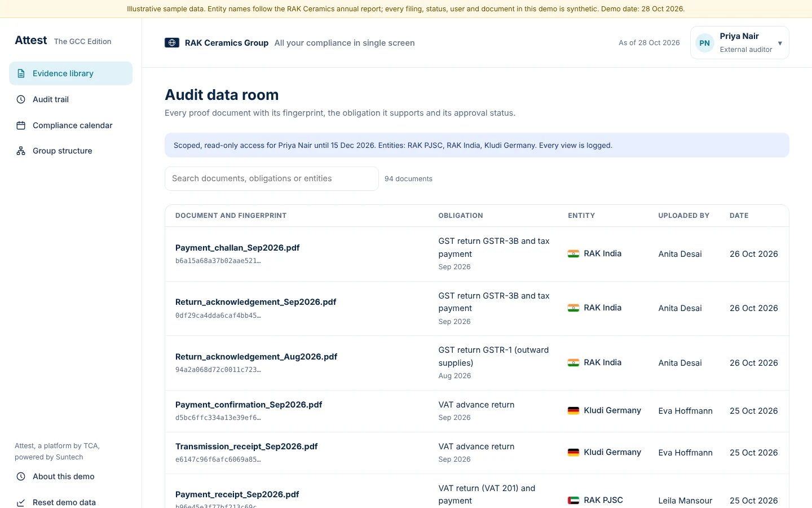Click the Germany flag in the Transmission_receipt_Sep2026 row

click(573, 453)
